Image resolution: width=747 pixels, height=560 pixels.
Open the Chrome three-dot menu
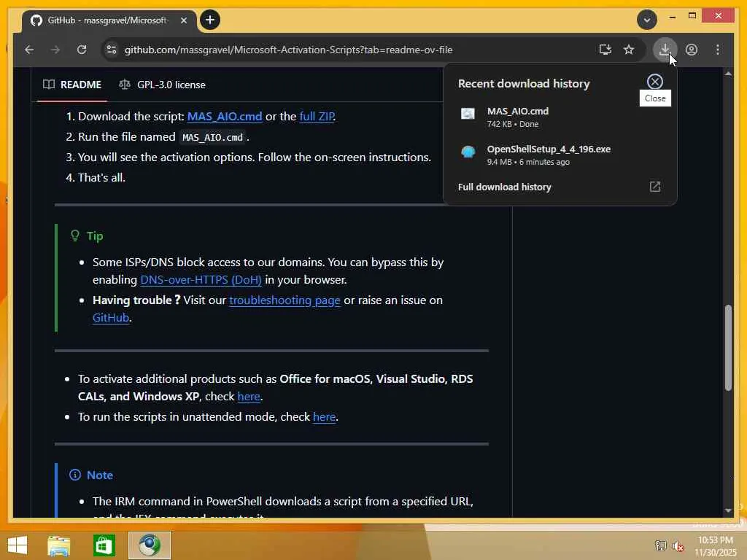(x=718, y=50)
